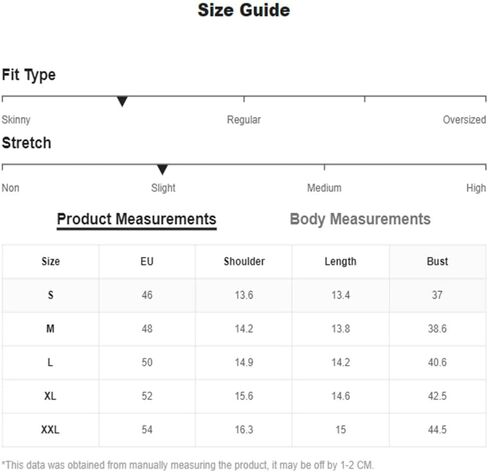
Task: Select the Bust column header
Action: click(437, 262)
